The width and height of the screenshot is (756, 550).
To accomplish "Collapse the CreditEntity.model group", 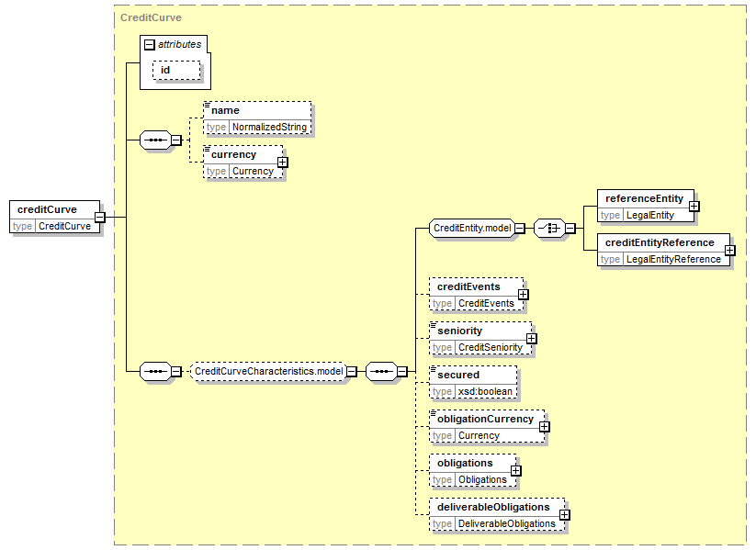I will 520,228.
